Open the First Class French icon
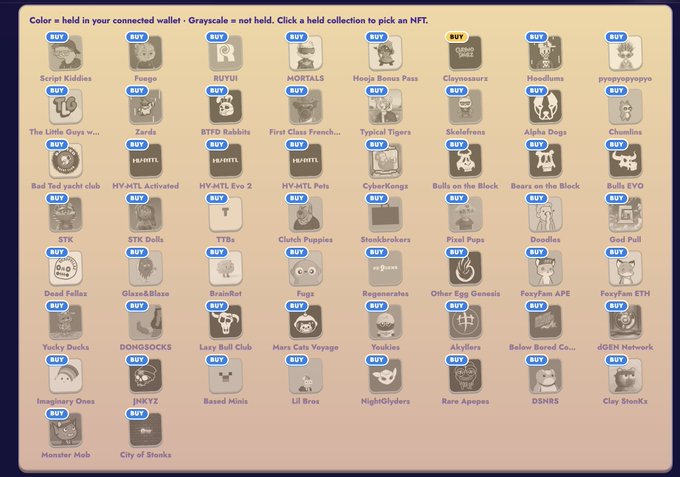 [x=305, y=107]
